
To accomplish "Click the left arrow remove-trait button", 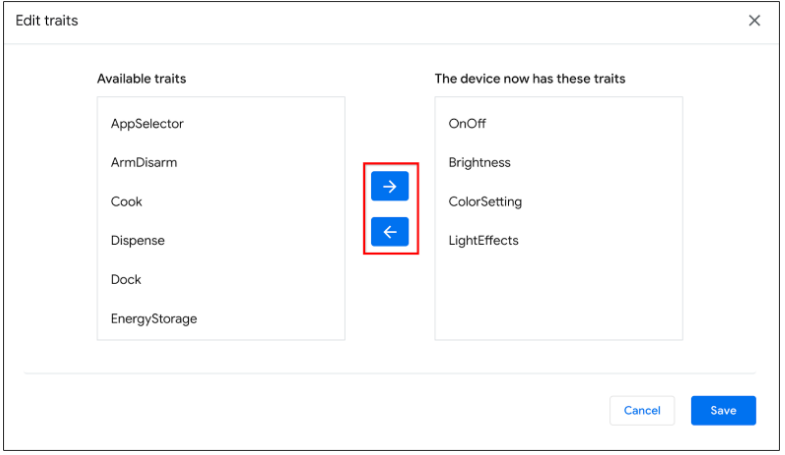I will click(390, 232).
